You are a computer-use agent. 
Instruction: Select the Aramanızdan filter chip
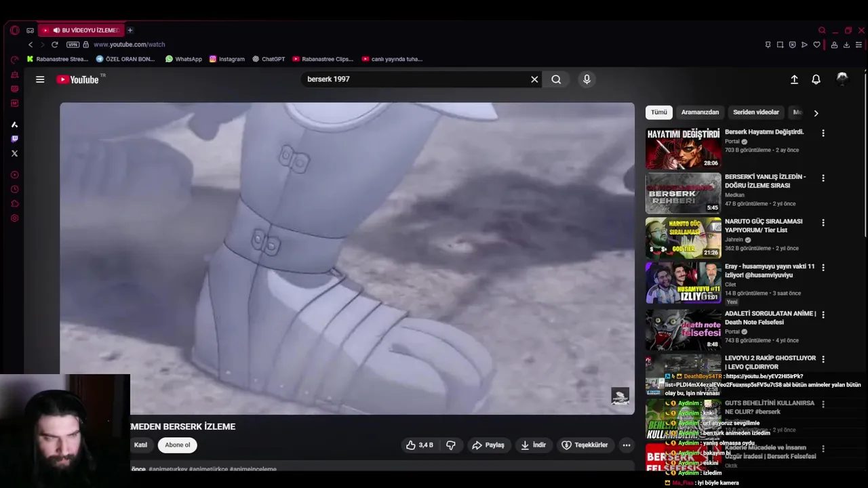700,113
